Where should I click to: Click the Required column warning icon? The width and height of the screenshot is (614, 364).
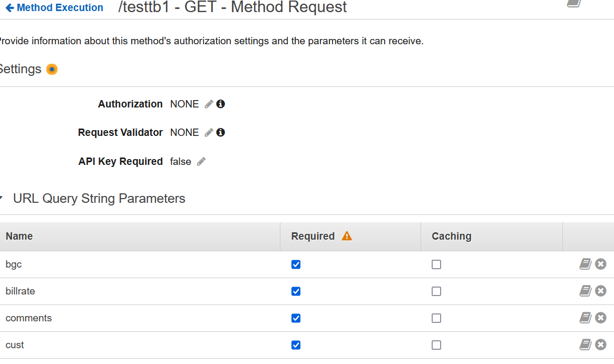click(347, 236)
